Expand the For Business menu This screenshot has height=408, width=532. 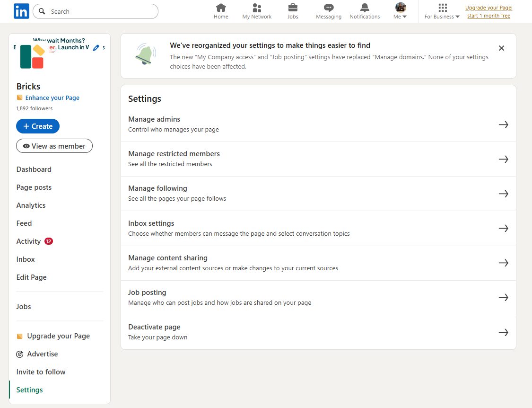click(x=442, y=11)
